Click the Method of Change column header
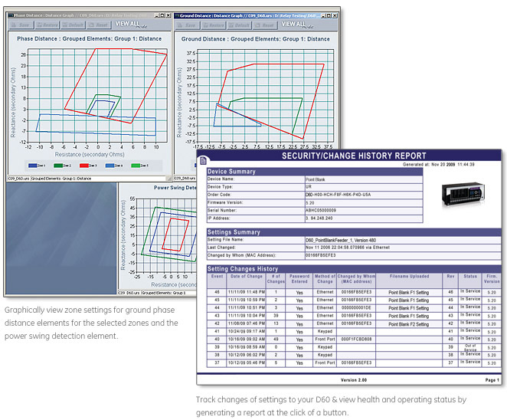 [325, 279]
